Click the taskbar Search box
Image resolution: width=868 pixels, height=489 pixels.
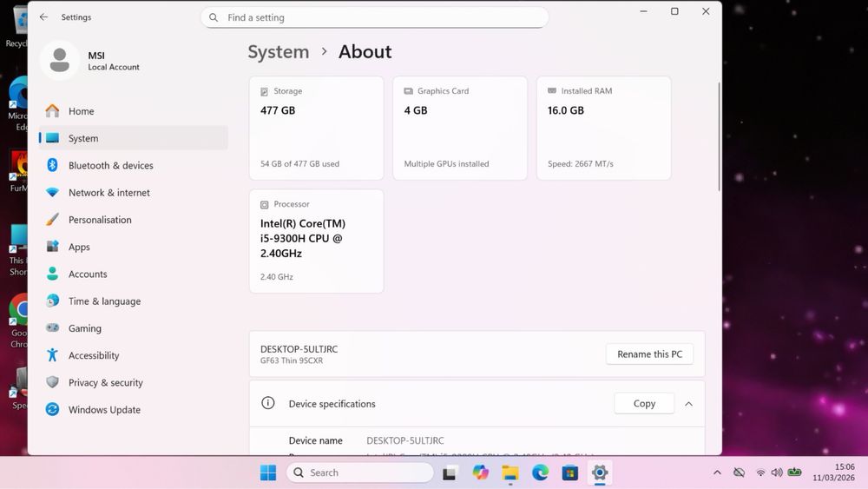point(360,472)
